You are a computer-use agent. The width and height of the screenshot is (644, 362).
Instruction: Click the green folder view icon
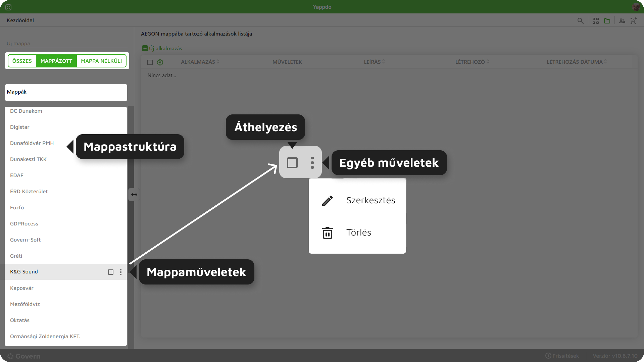click(x=607, y=21)
